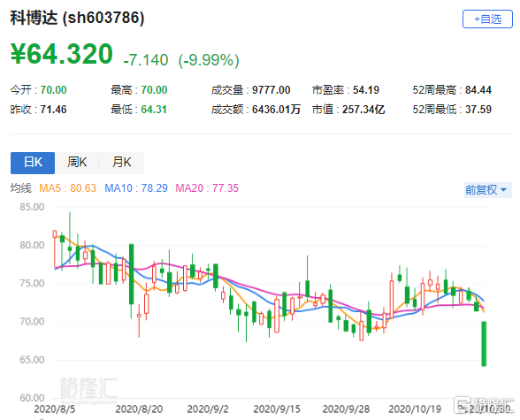The image size is (520, 420).
Task: Click the 80.00 y-axis label
Action: click(x=32, y=245)
